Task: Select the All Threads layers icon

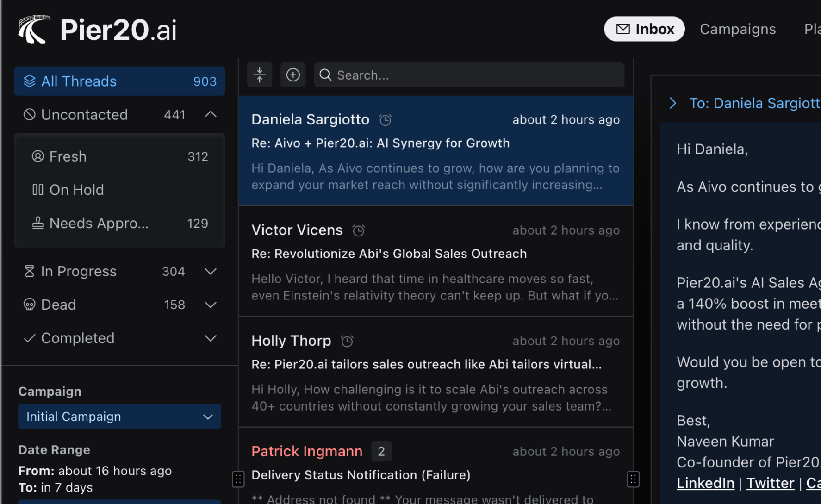Action: [x=30, y=81]
